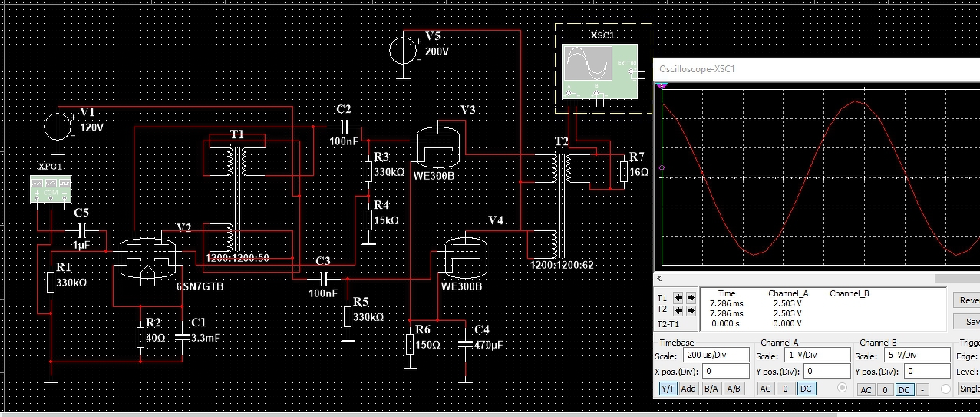The width and height of the screenshot is (980, 417).
Task: Select capacitor C1 3.3mF
Action: click(x=182, y=336)
